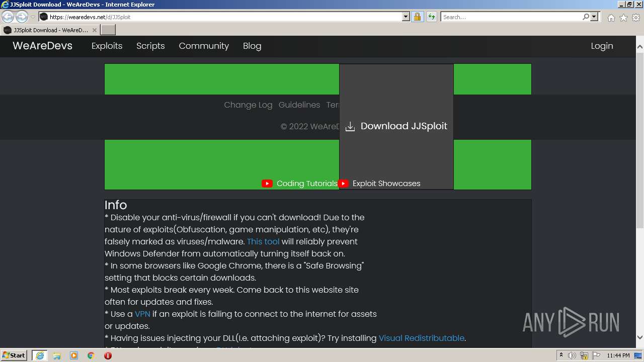Screen dimensions: 644x362
Task: Click the Search box in toolbar
Action: click(511, 17)
